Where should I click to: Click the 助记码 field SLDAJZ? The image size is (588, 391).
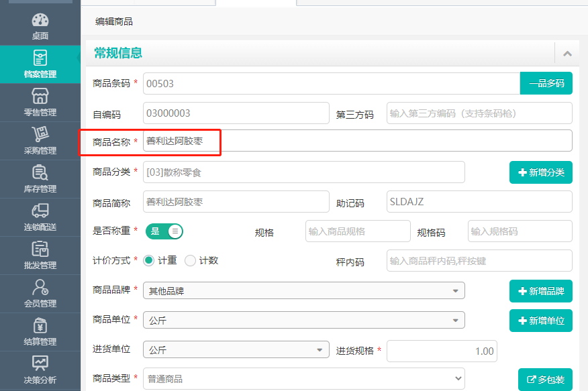479,202
